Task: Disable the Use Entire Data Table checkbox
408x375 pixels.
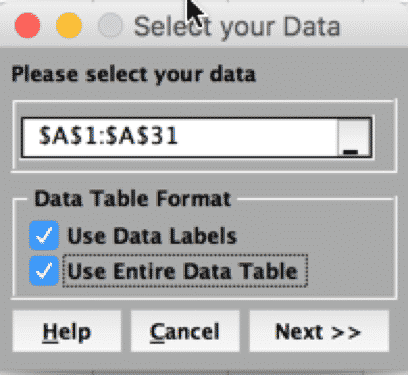Action: (44, 271)
